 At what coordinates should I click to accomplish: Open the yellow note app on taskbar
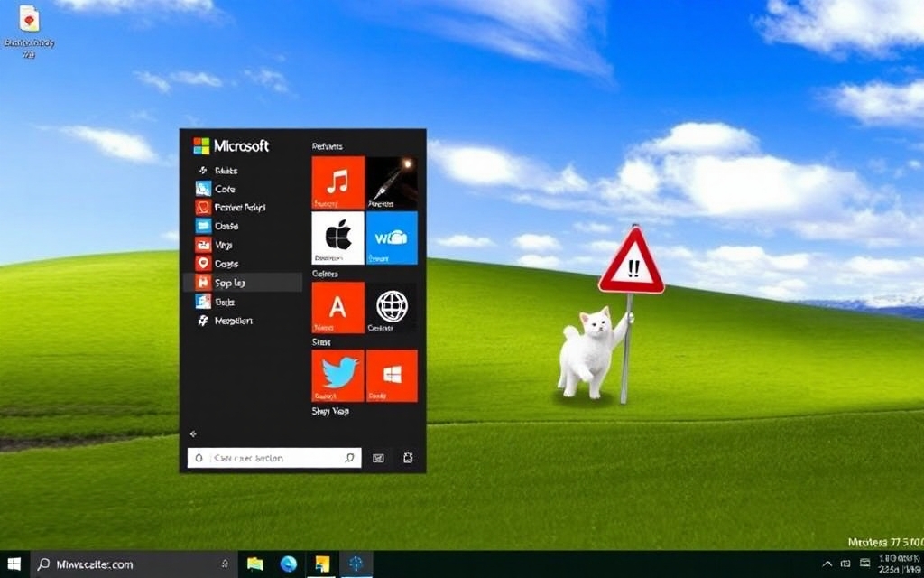[322, 564]
